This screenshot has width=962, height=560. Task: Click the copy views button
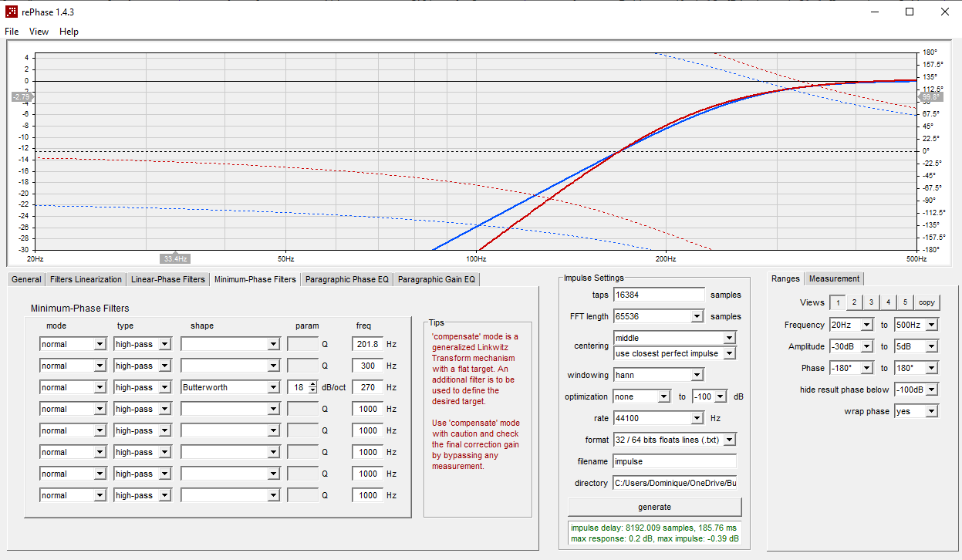click(927, 302)
